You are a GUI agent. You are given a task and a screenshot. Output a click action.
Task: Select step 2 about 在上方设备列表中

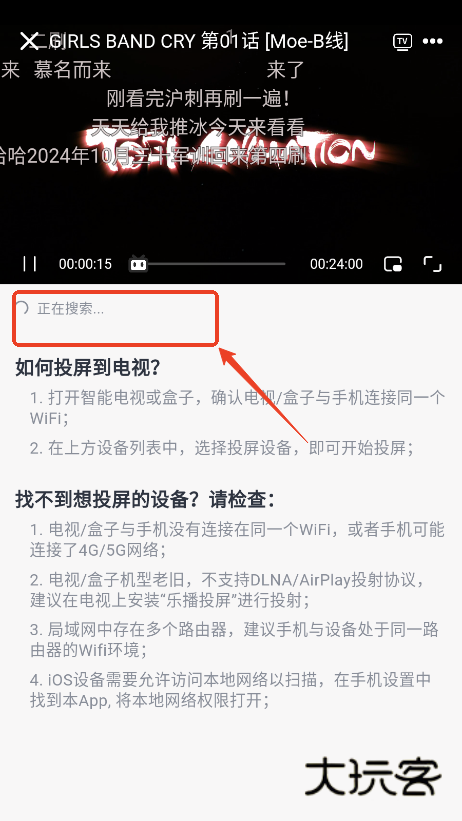[222, 448]
